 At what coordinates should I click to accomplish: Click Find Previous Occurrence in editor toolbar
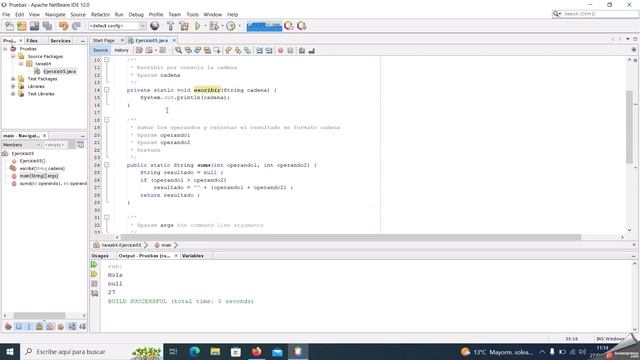pos(188,50)
